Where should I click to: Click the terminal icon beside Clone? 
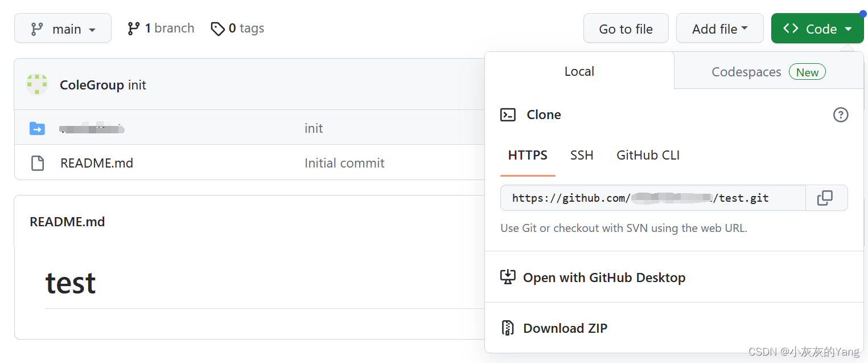click(508, 115)
